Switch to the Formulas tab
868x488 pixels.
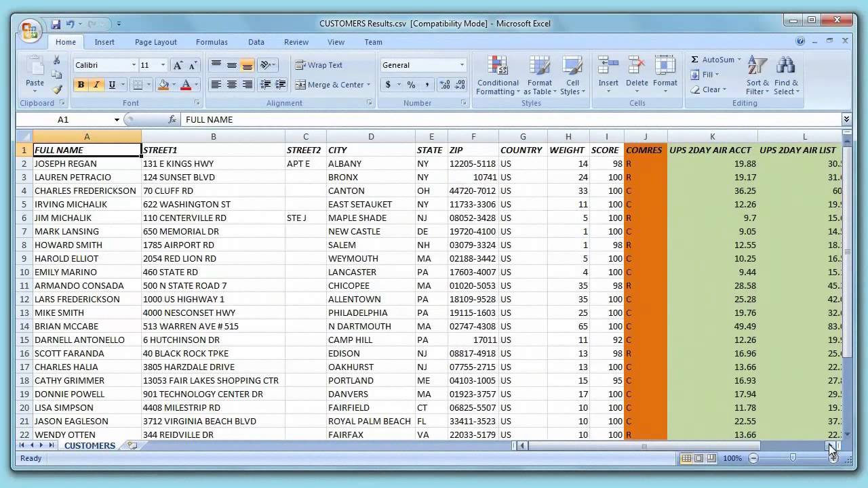click(x=212, y=42)
